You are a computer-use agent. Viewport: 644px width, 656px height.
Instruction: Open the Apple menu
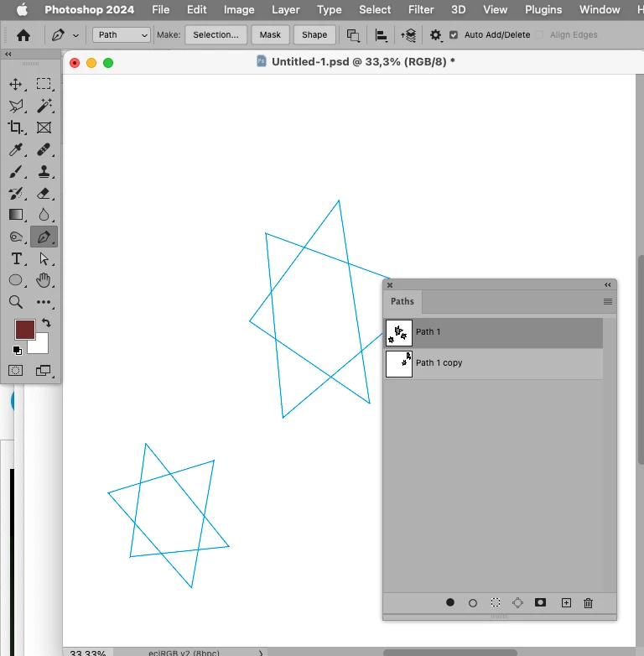point(22,9)
